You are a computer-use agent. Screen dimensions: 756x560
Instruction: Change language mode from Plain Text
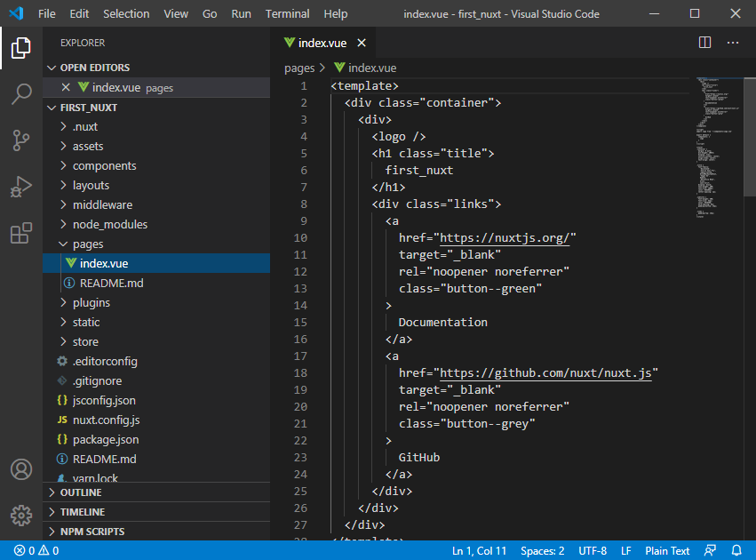pos(667,551)
